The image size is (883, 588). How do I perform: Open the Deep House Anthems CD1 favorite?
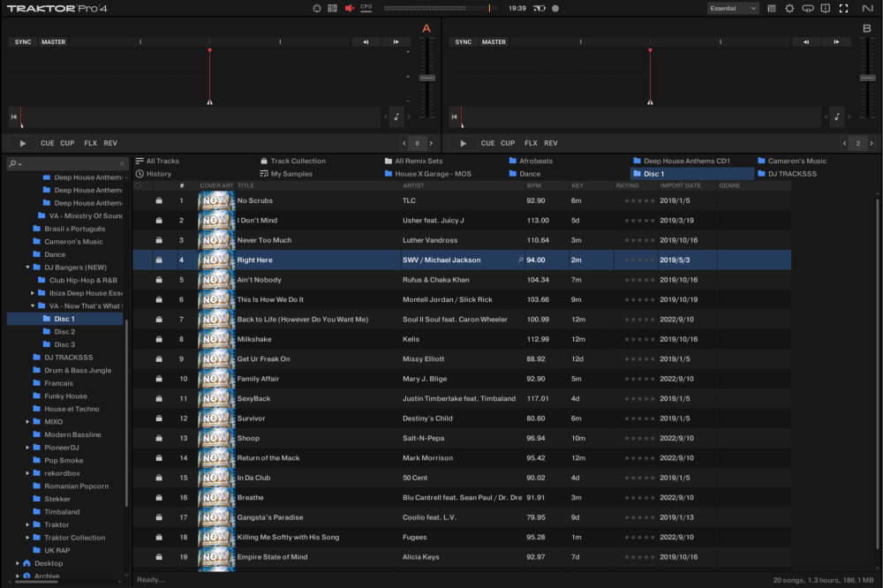click(682, 161)
